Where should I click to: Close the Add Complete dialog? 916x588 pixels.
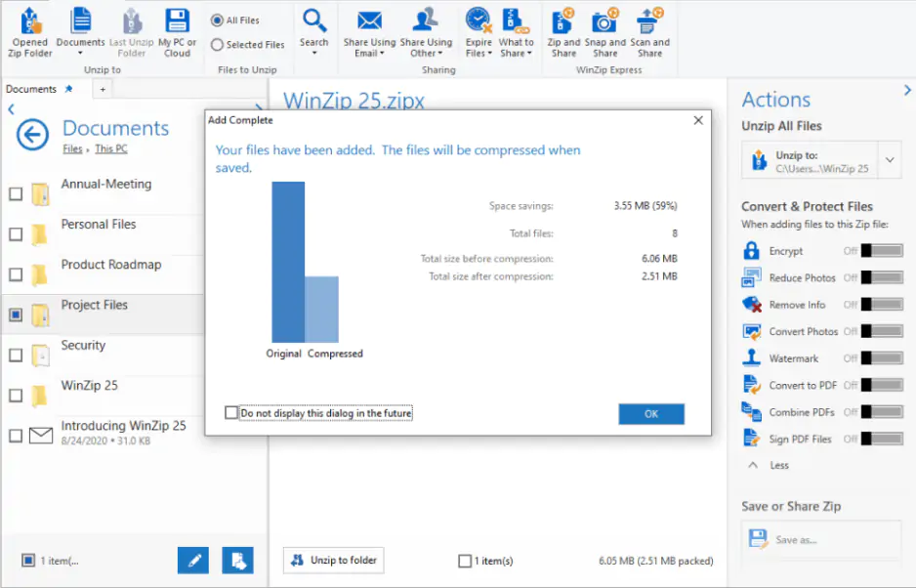[x=698, y=120]
